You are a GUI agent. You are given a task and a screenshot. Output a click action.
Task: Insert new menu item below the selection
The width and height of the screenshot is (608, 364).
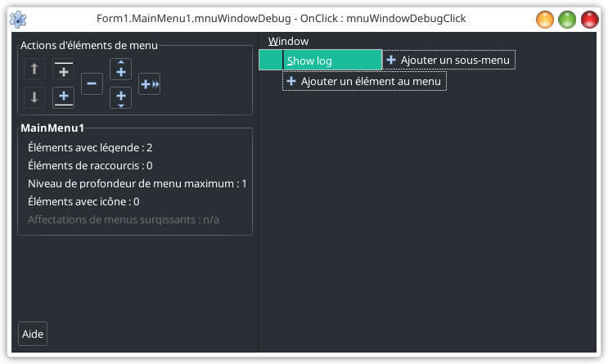[120, 97]
